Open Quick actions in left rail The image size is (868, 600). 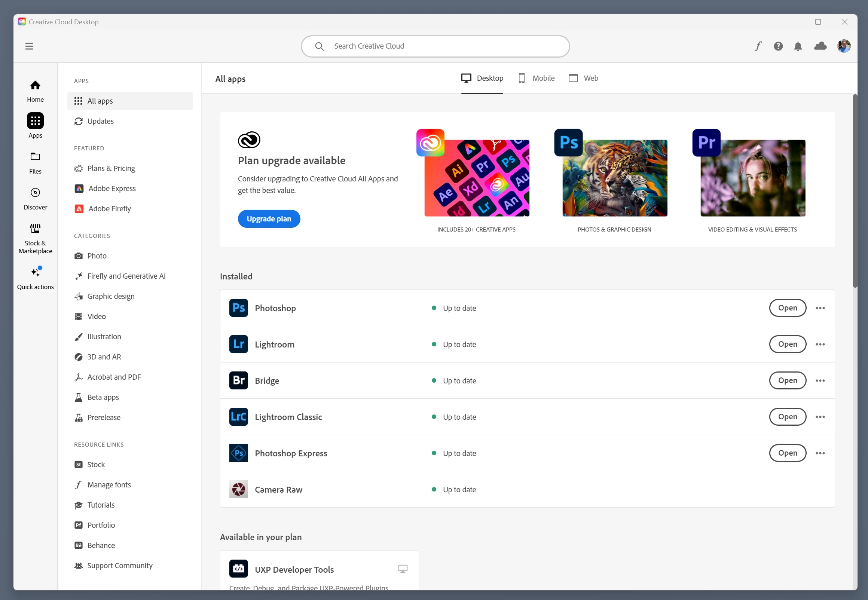[x=35, y=278]
